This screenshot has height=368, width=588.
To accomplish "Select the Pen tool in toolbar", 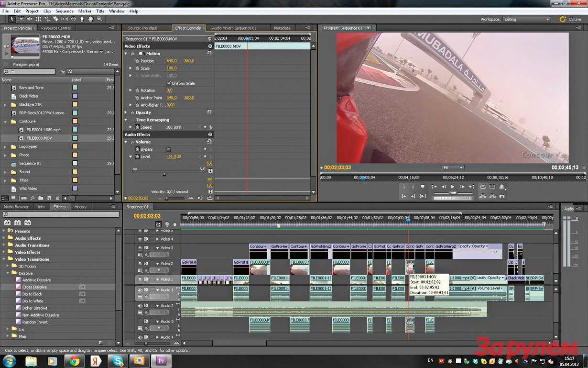I will point(82,19).
